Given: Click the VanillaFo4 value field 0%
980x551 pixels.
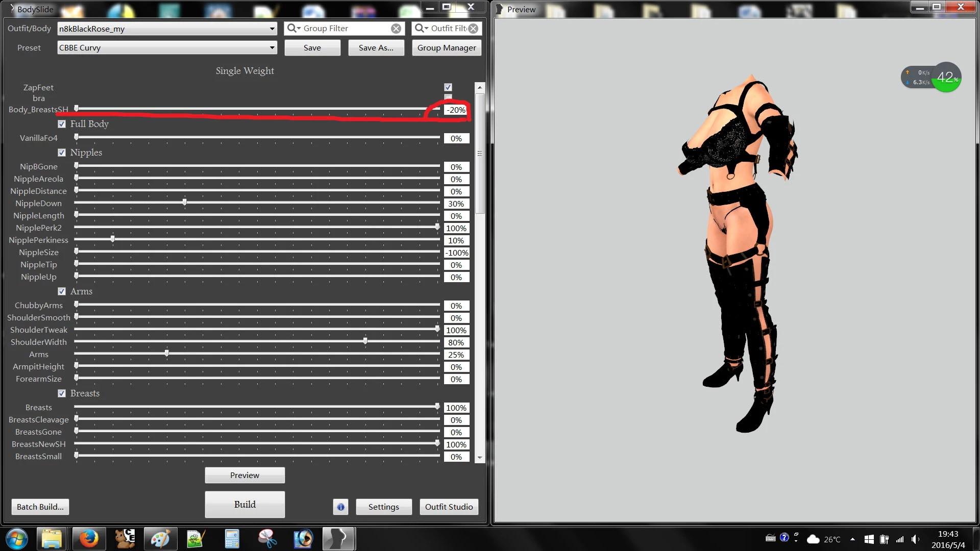Looking at the screenshot, I should click(456, 138).
